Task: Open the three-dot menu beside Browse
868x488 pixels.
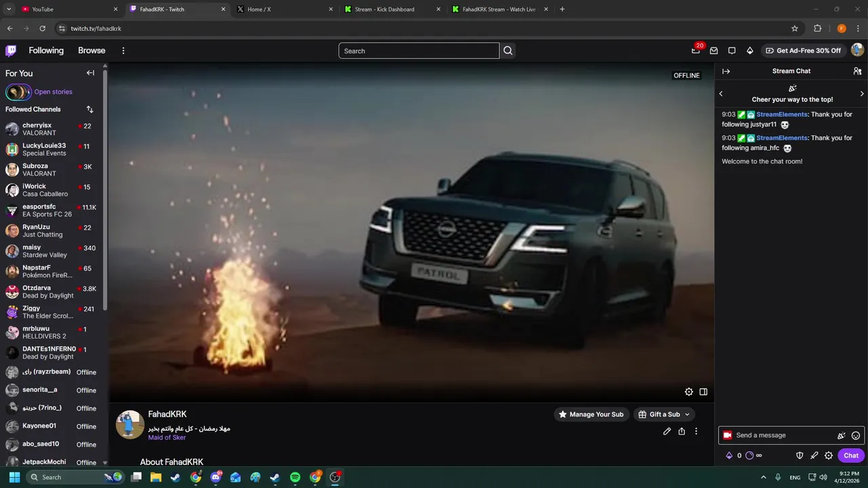Action: pos(123,51)
